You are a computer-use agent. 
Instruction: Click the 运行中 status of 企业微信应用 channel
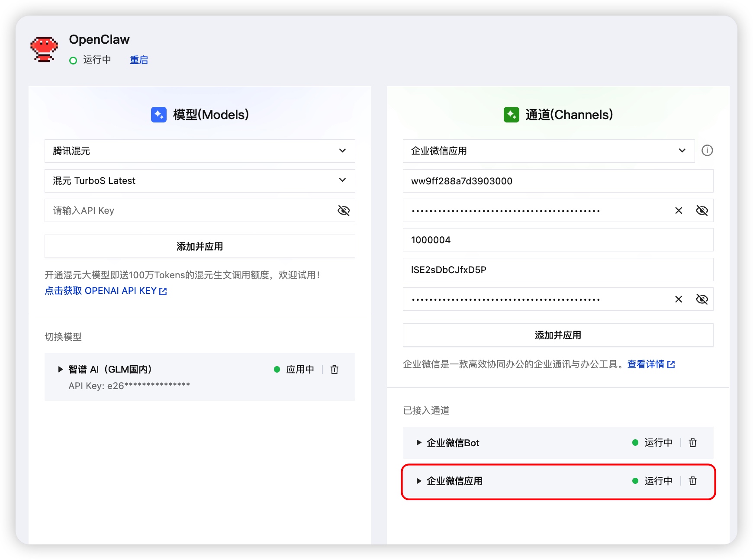(658, 481)
